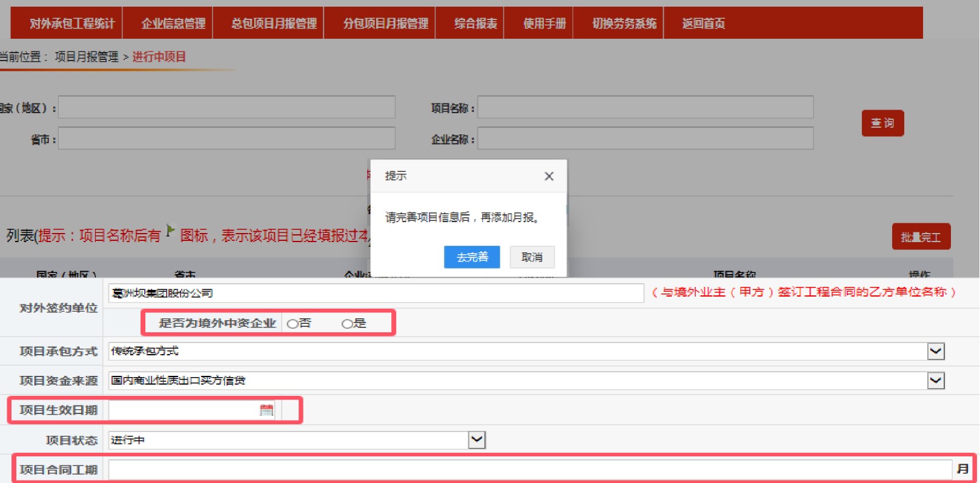Expand the 项目承包方式 dropdown

pos(936,351)
